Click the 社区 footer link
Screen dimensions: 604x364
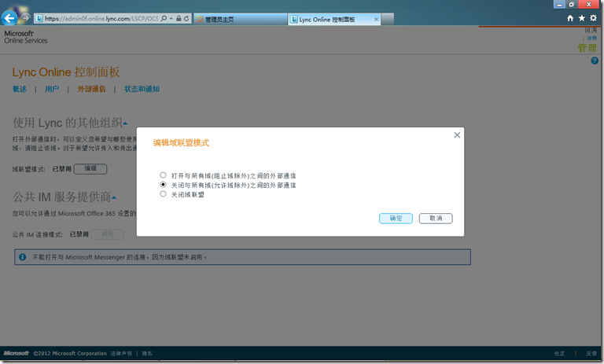tap(559, 353)
